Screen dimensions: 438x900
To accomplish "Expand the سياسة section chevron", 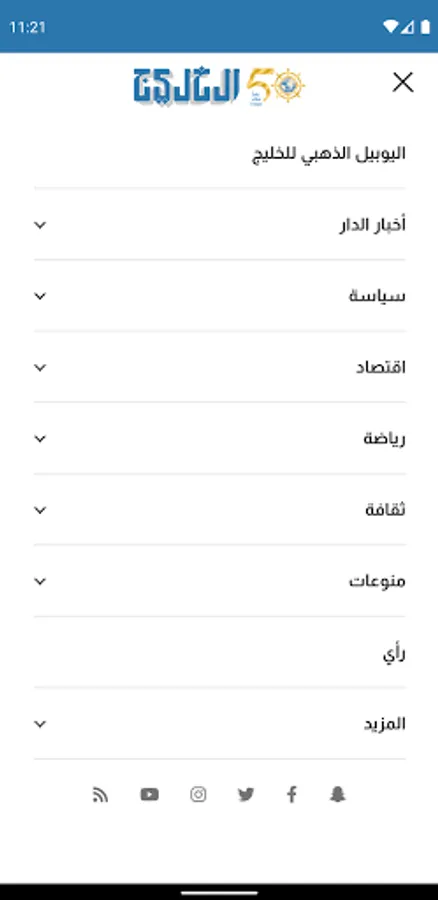I will coord(40,296).
